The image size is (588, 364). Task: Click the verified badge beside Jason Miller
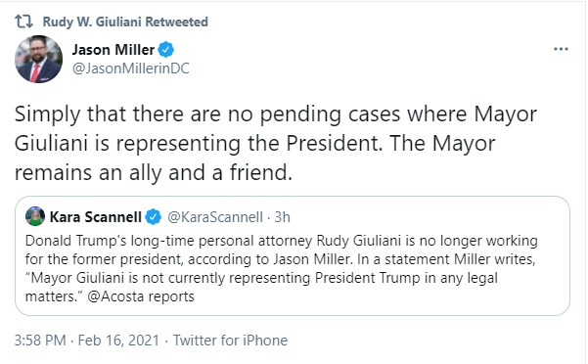click(x=165, y=50)
